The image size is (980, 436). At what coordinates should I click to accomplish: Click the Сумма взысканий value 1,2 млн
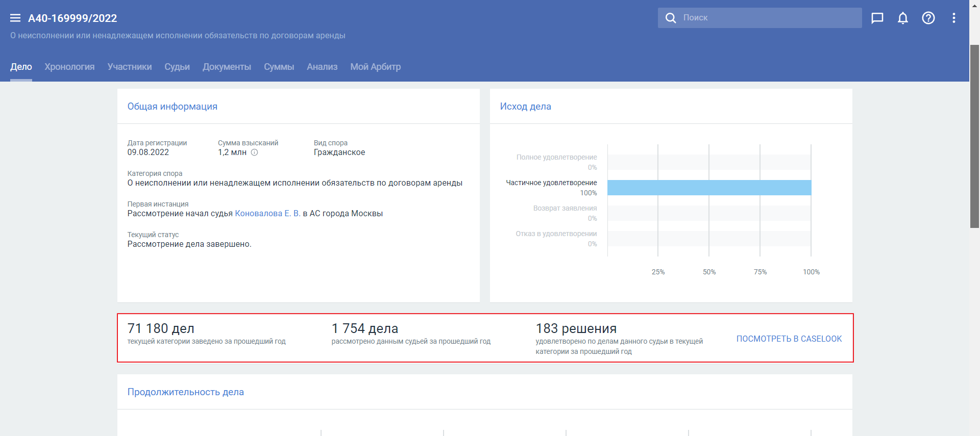232,152
